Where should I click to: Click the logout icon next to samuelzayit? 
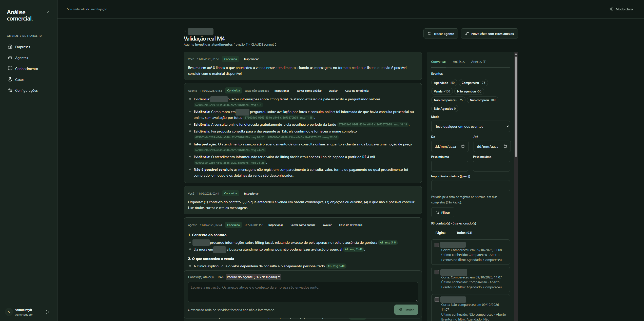click(x=48, y=312)
